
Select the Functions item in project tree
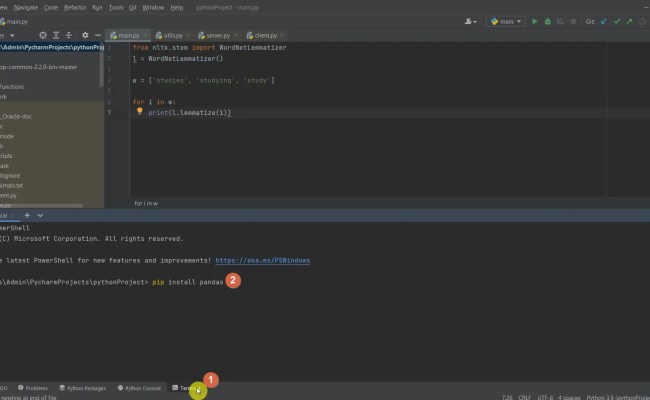[x=12, y=87]
